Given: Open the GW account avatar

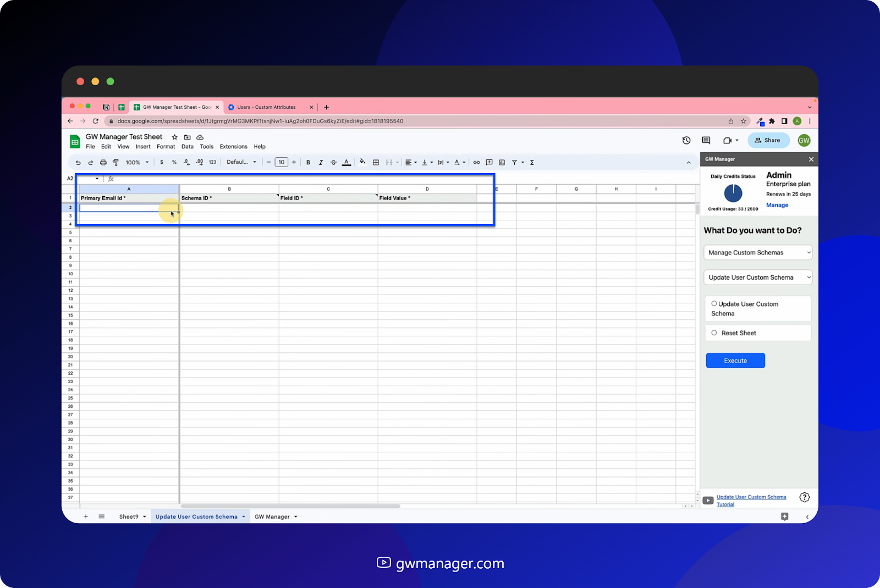Looking at the screenshot, I should pyautogui.click(x=804, y=140).
